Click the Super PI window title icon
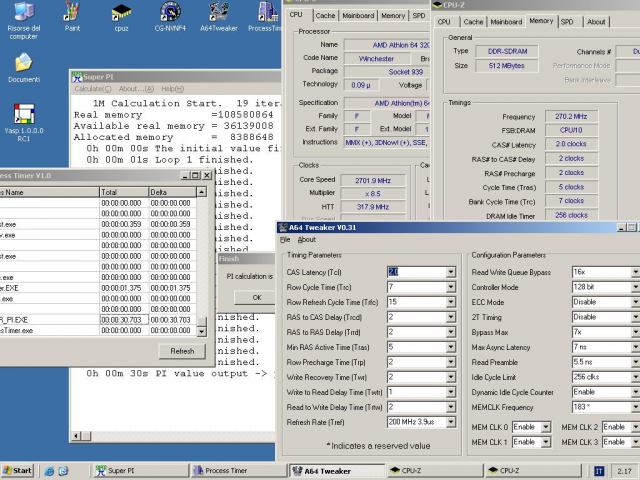Screen dimensions: 640x480 click(77, 77)
